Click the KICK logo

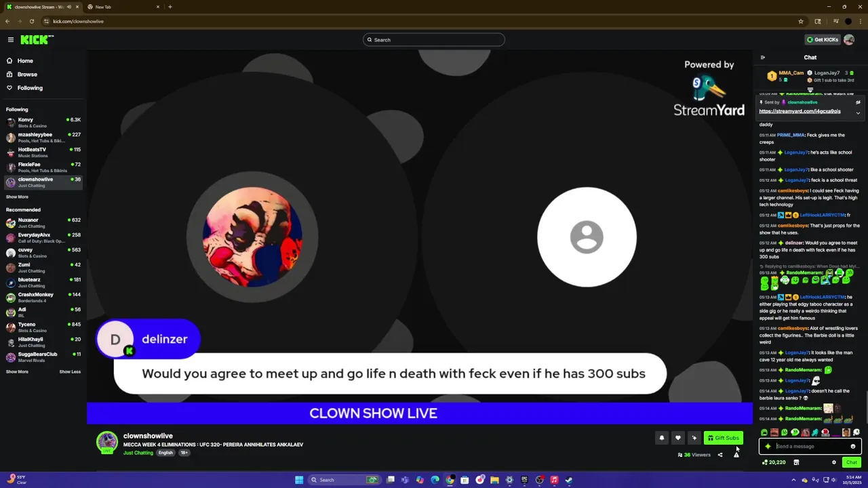pos(37,40)
